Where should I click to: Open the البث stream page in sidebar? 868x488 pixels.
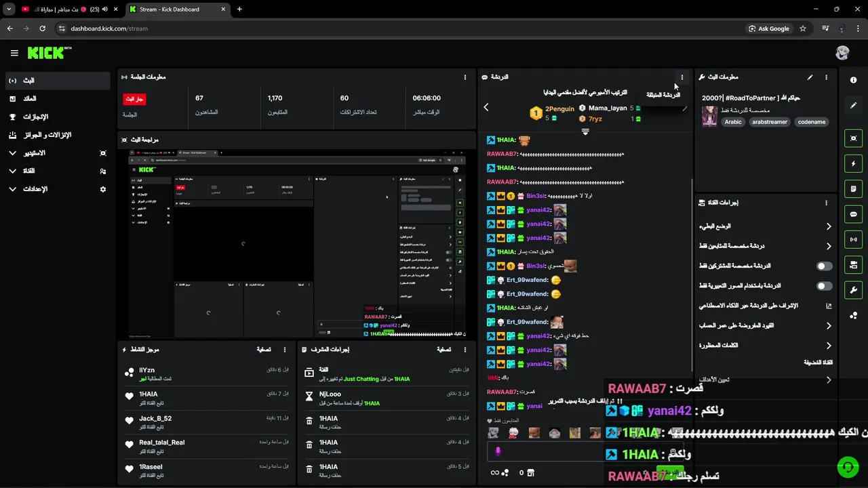click(57, 81)
